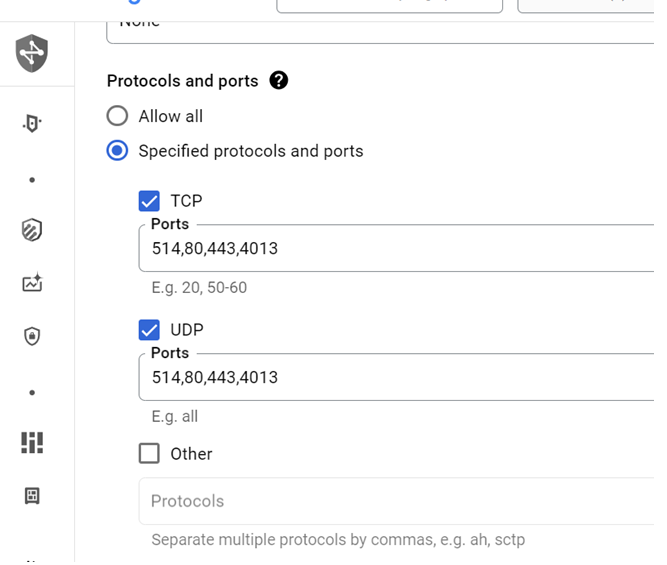Image resolution: width=667 pixels, height=565 pixels.
Task: Enable the Other protocols checkbox
Action: pos(149,454)
